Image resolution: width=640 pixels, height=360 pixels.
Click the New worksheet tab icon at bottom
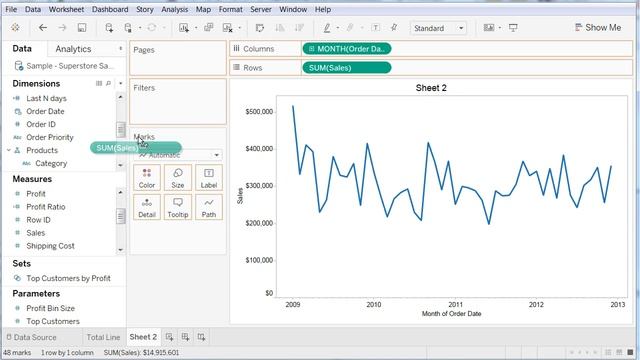pyautogui.click(x=169, y=337)
